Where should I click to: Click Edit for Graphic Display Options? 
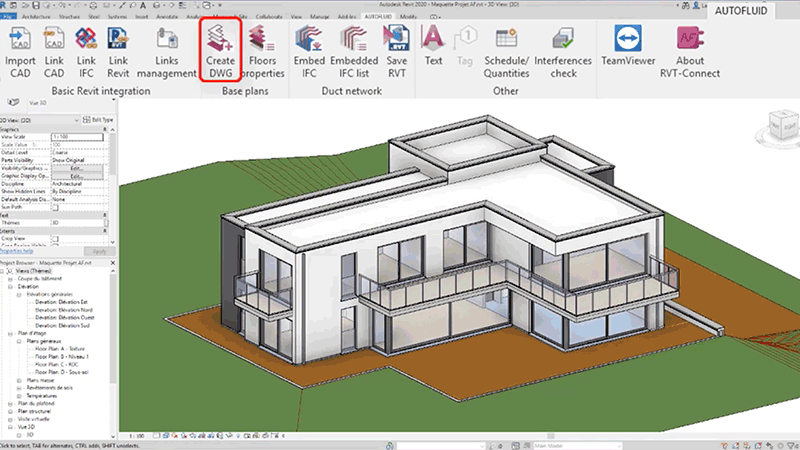click(x=77, y=176)
